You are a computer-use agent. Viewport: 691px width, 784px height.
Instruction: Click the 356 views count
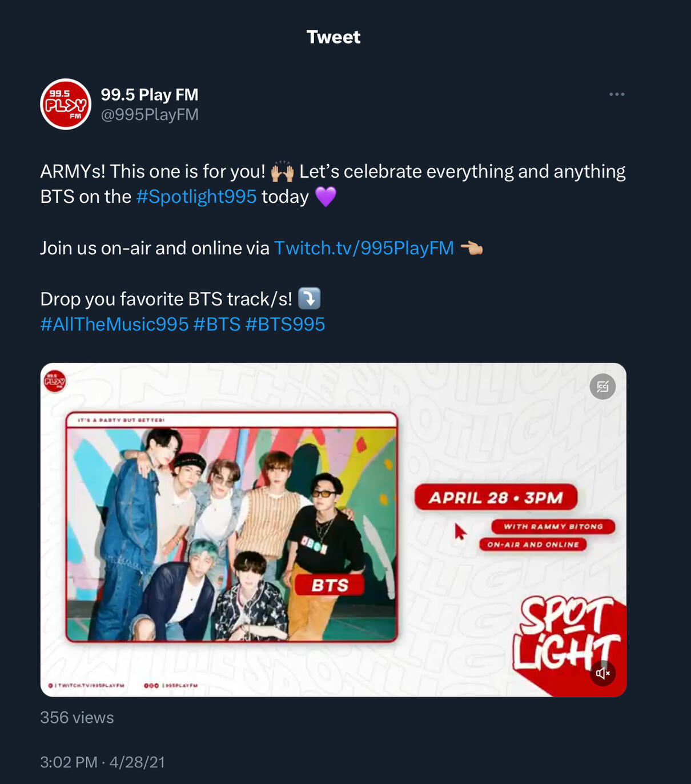point(77,718)
